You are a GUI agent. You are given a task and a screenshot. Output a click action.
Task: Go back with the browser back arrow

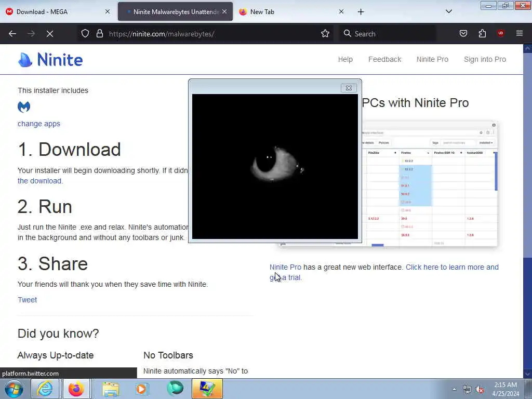pyautogui.click(x=12, y=34)
